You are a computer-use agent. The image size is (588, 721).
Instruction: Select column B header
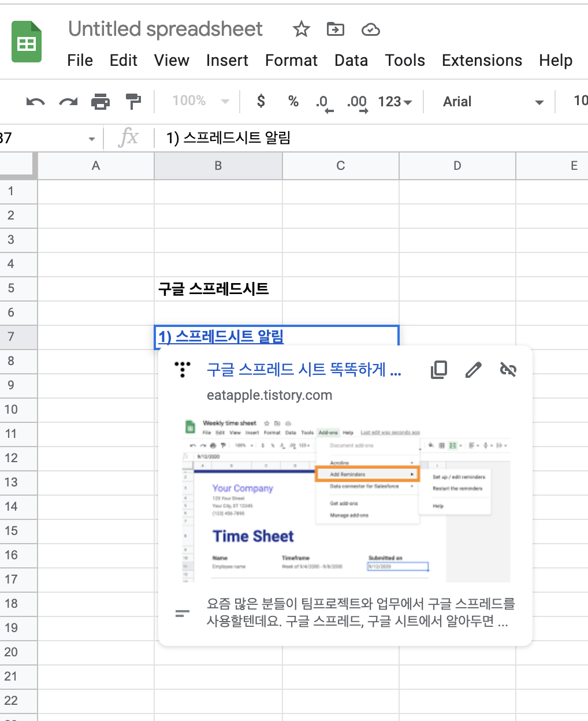click(x=218, y=166)
